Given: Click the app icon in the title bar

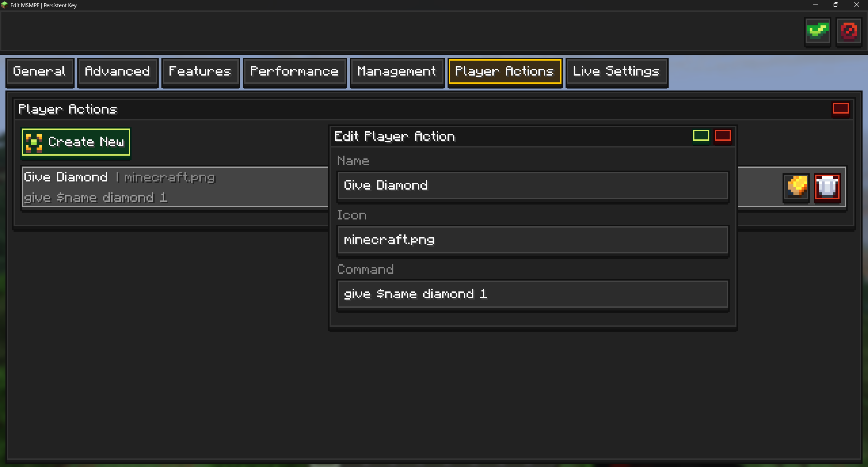Looking at the screenshot, I should pyautogui.click(x=5, y=5).
